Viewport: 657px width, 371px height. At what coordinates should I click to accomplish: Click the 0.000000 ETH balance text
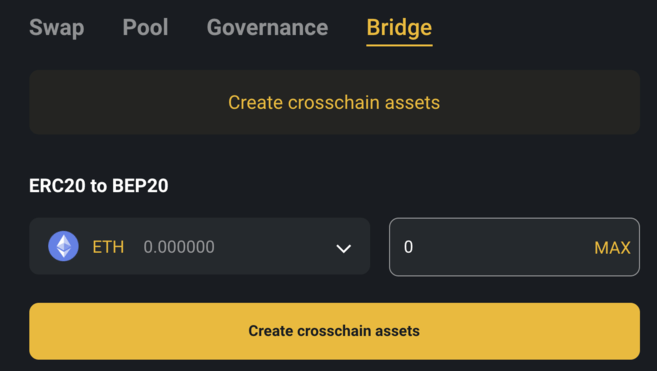(x=179, y=247)
